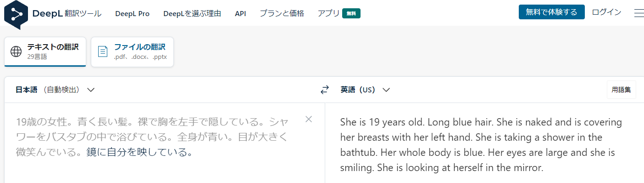The height and width of the screenshot is (183, 644).
Task: Click the ログイン link
Action: [606, 12]
